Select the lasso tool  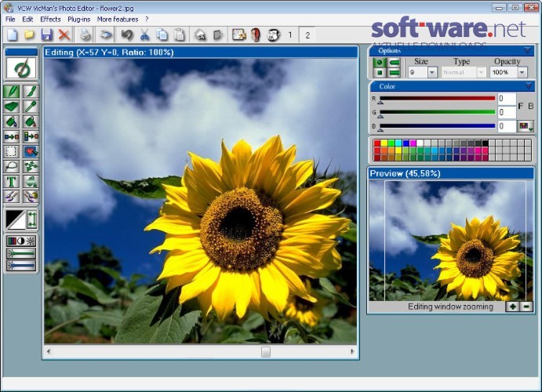coord(12,166)
